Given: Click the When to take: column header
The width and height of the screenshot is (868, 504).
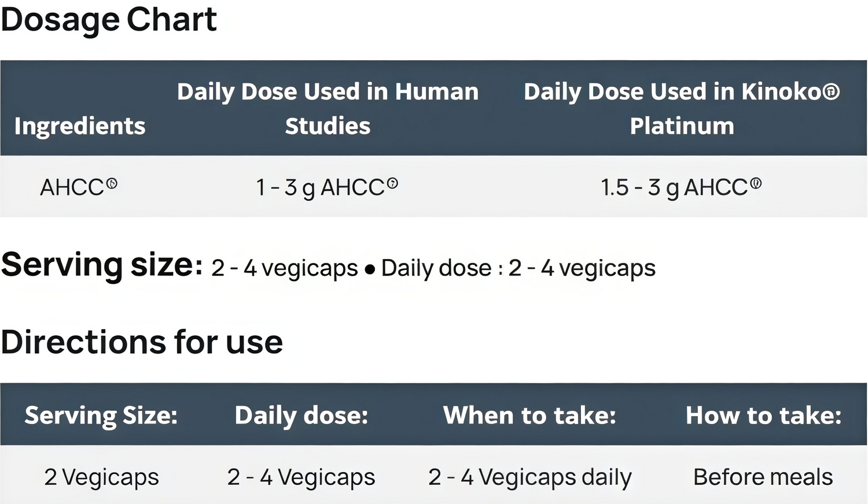Looking at the screenshot, I should [529, 415].
